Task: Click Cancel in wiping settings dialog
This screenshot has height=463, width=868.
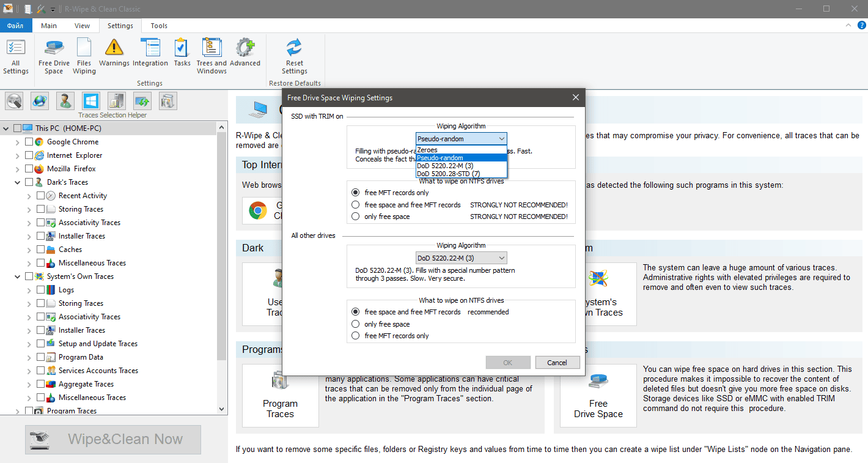Action: tap(557, 363)
